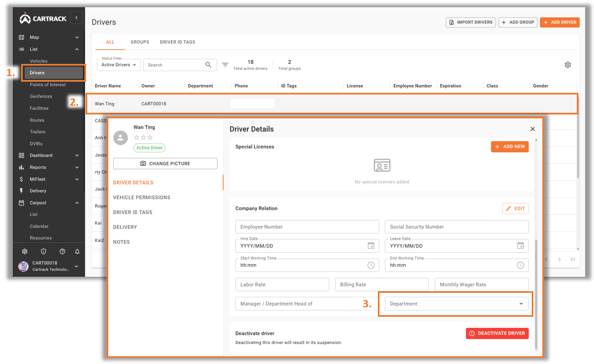Select the Wan Ting driver row
Screen dimensions: 594x364
click(x=332, y=103)
